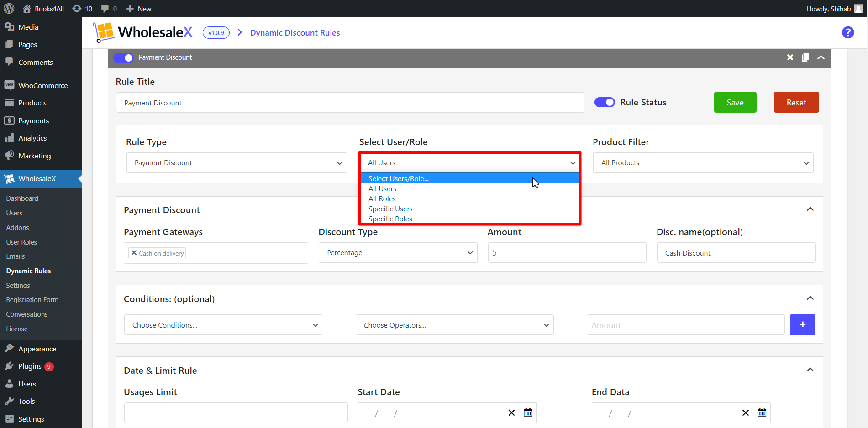Choose Select Users/Role... option

470,178
